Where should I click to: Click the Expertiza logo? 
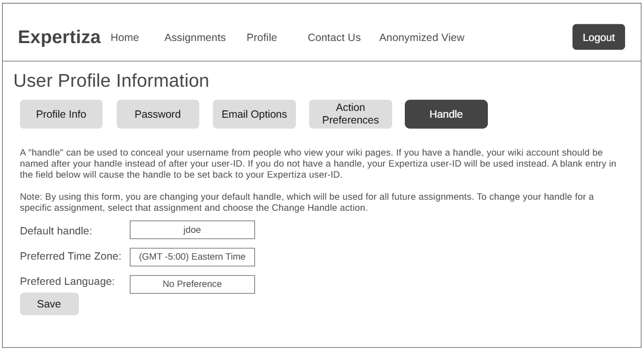pyautogui.click(x=59, y=37)
